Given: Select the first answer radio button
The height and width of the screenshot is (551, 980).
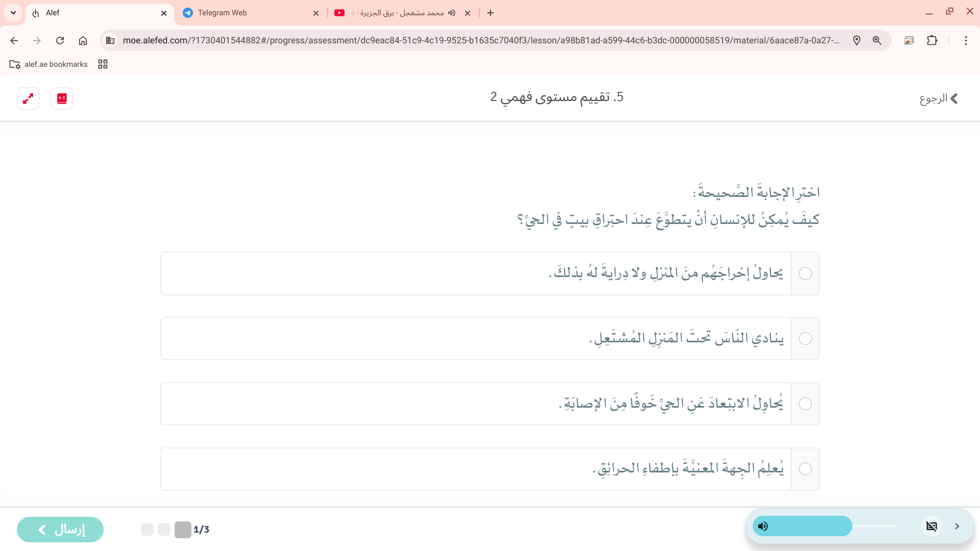Looking at the screenshot, I should tap(805, 273).
